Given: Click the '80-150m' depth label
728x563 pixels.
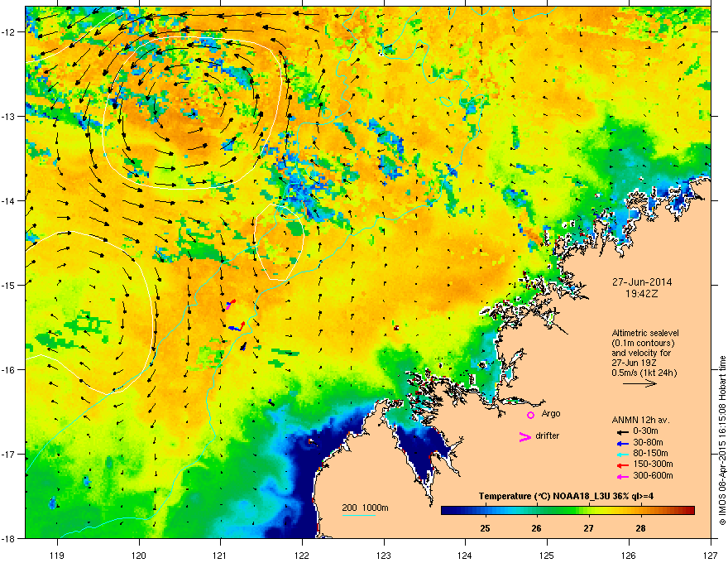Looking at the screenshot, I should pos(650,454).
